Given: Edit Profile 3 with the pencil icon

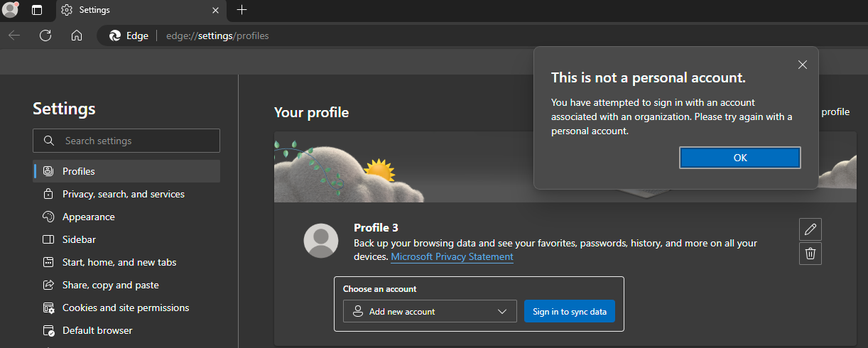Looking at the screenshot, I should point(810,229).
